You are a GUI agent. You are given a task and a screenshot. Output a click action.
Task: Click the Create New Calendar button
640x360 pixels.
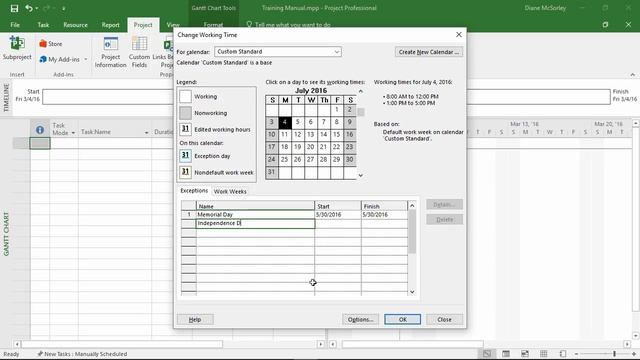click(429, 52)
